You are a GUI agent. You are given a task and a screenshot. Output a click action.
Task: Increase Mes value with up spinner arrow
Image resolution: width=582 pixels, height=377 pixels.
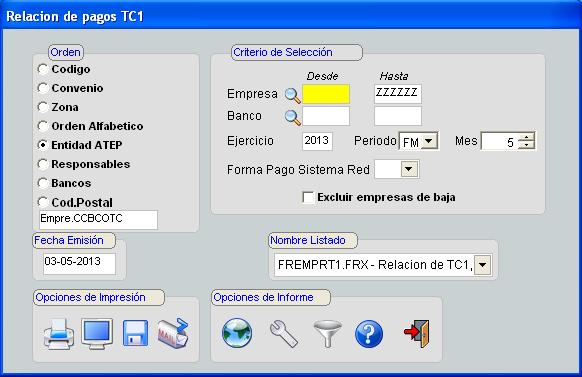coord(526,137)
